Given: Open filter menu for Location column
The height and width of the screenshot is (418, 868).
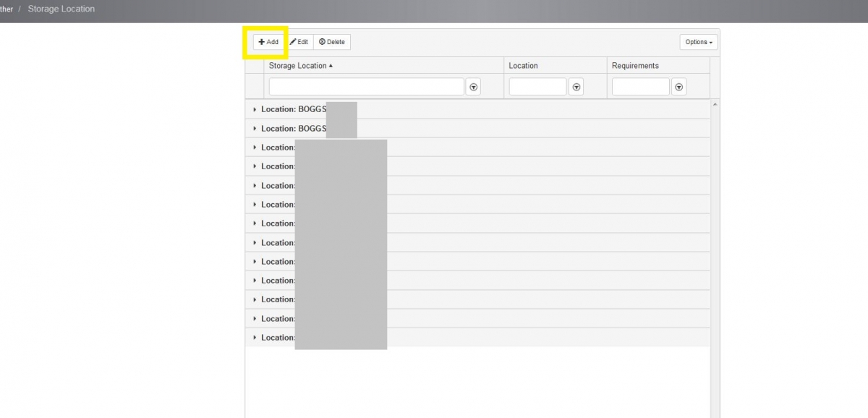Looking at the screenshot, I should [576, 87].
